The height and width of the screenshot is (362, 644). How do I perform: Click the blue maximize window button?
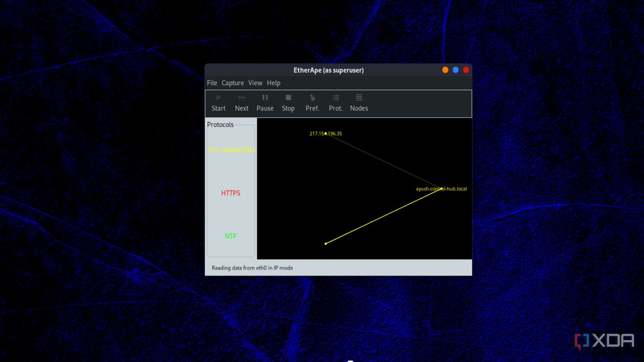pyautogui.click(x=455, y=70)
